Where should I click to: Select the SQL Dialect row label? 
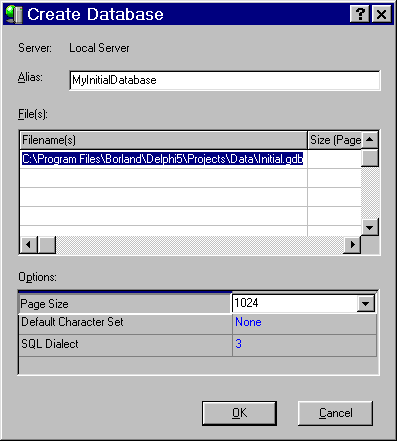pos(125,344)
